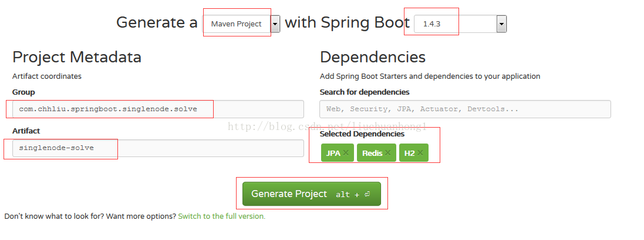Open the Spring Boot 1.4.3 version dropdown
This screenshot has width=644, height=240.
(x=460, y=24)
